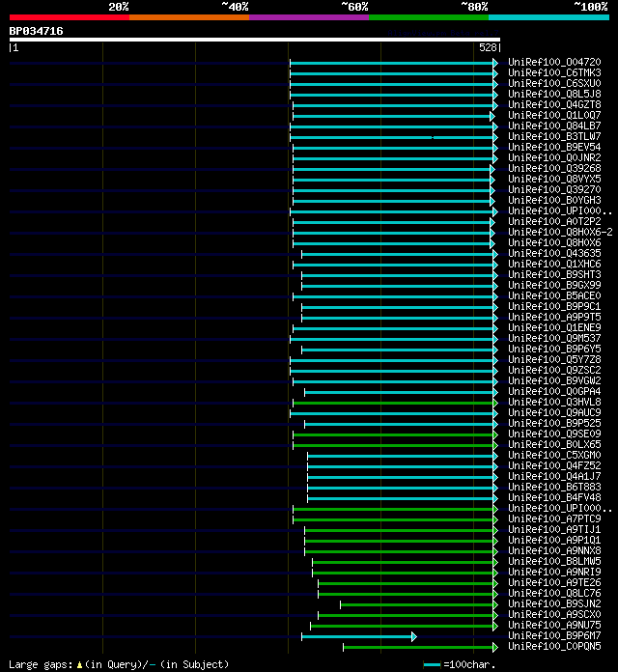
Task: Click the UniRef100_Q1XHC6 label
Action: click(x=554, y=265)
